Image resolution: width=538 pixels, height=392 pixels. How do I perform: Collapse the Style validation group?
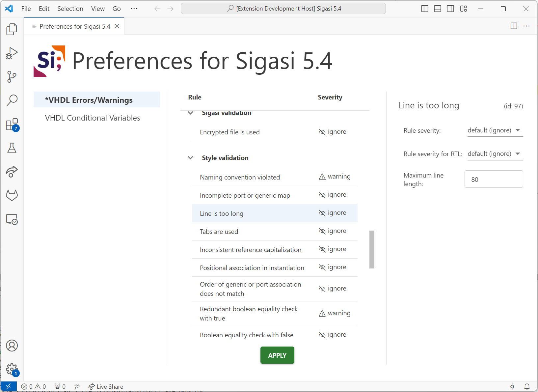[x=190, y=158]
